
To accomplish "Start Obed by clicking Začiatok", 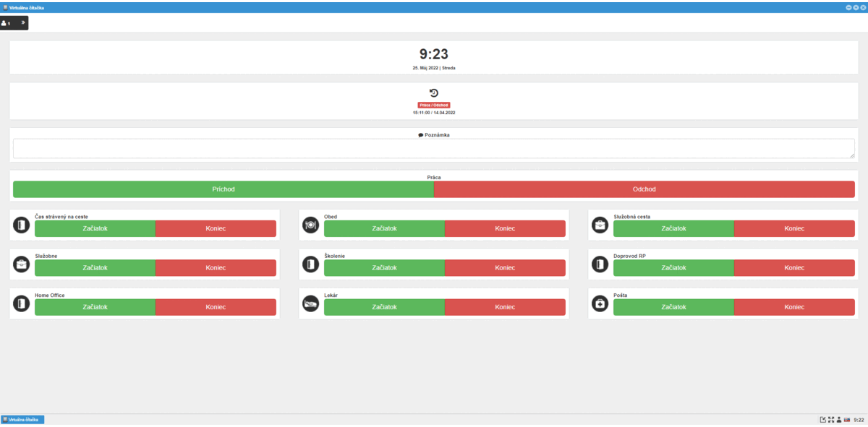I will 384,228.
